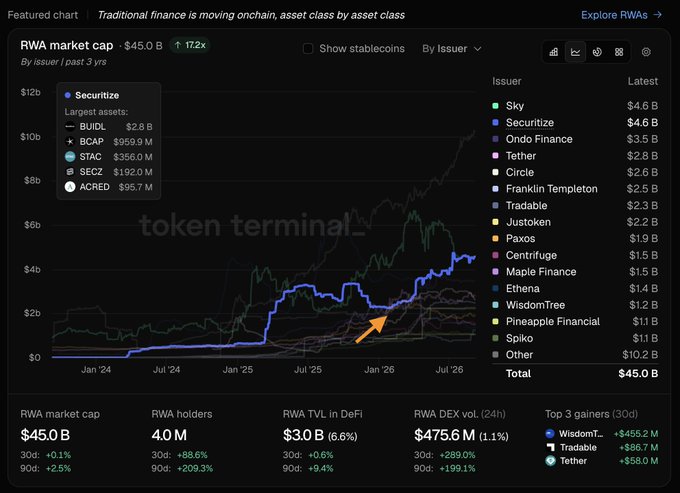Click Tradable gain +$86.7 M
This screenshot has height=493, width=680.
(638, 447)
